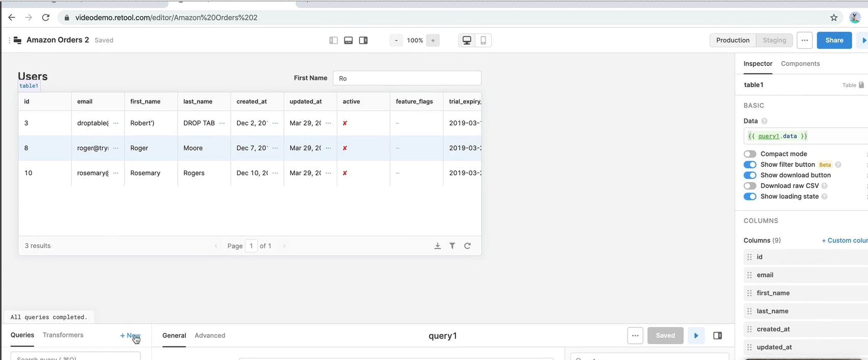Refresh the table data
The image size is (868, 360).
pyautogui.click(x=467, y=246)
